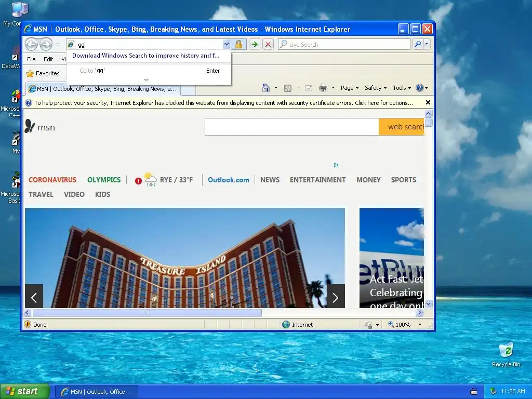
Task: Click the security lock icon in address bar
Action: point(239,45)
